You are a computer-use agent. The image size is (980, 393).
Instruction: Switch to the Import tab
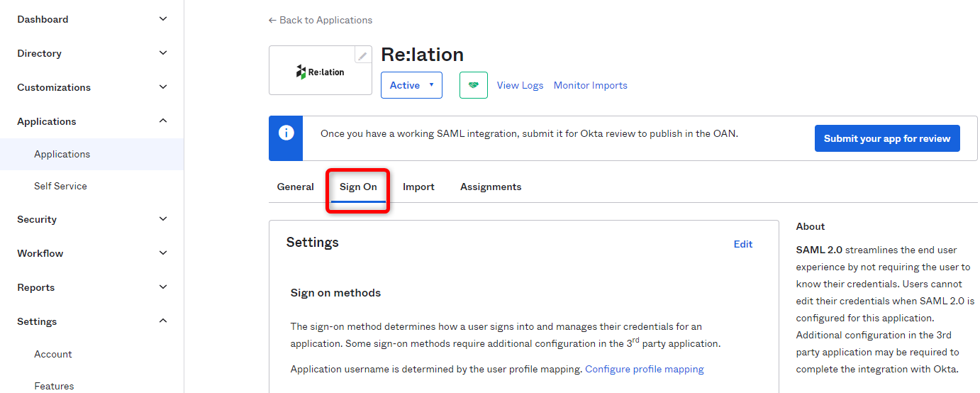pos(418,187)
